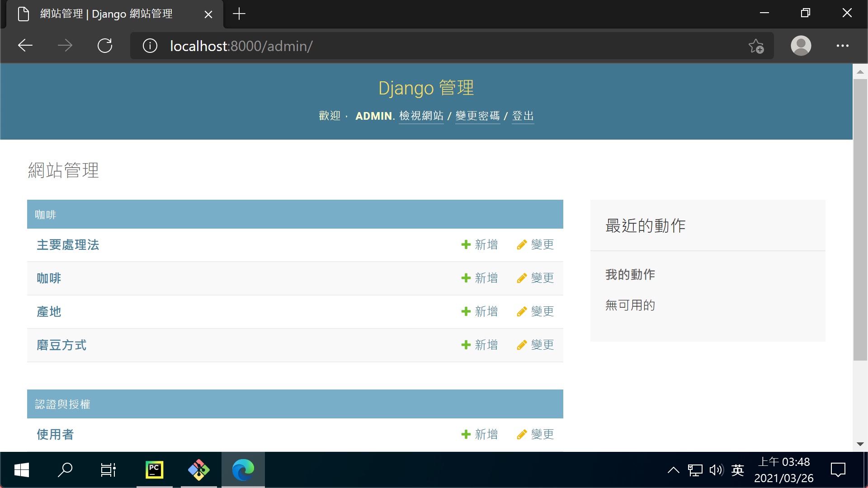868x488 pixels.
Task: Open the 使用者 model link
Action: [55, 435]
